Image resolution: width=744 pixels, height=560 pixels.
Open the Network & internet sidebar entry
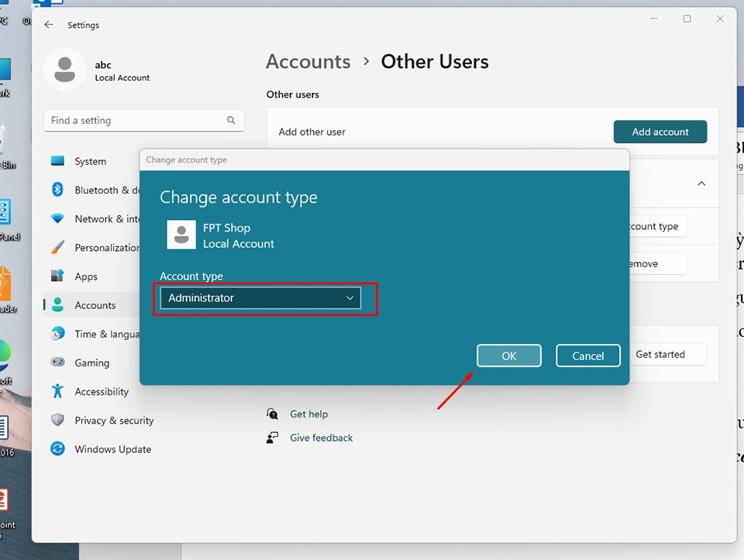tap(107, 218)
